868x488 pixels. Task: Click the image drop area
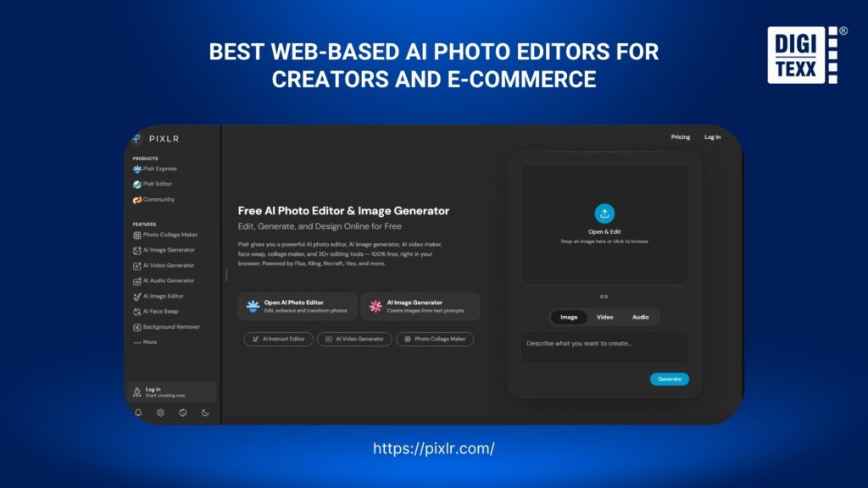tap(604, 224)
